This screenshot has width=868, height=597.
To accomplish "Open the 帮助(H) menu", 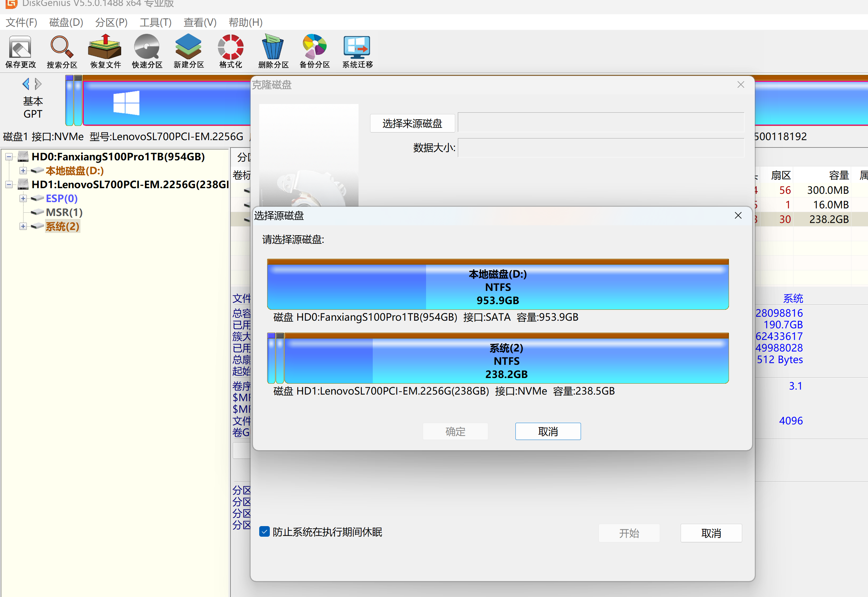I will pyautogui.click(x=246, y=23).
